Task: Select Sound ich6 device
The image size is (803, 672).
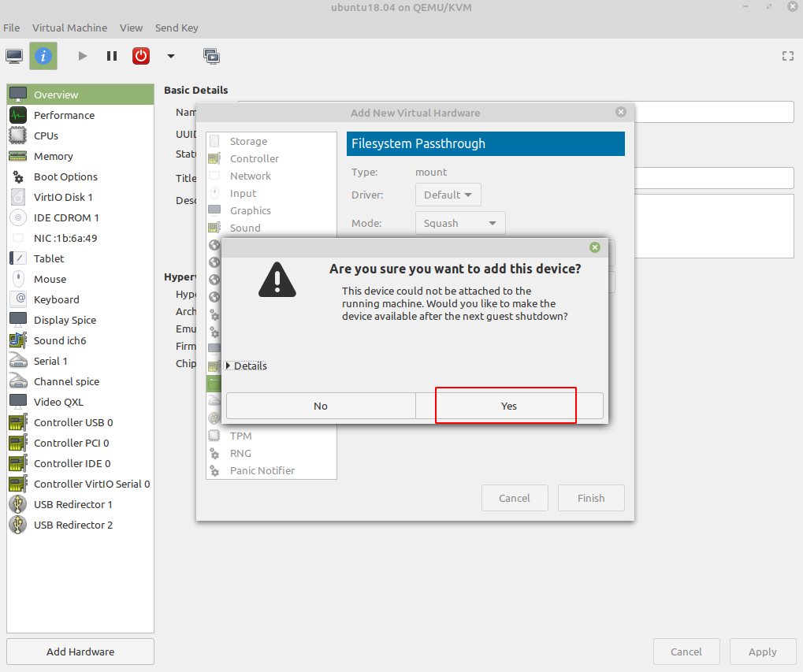Action: coord(60,340)
